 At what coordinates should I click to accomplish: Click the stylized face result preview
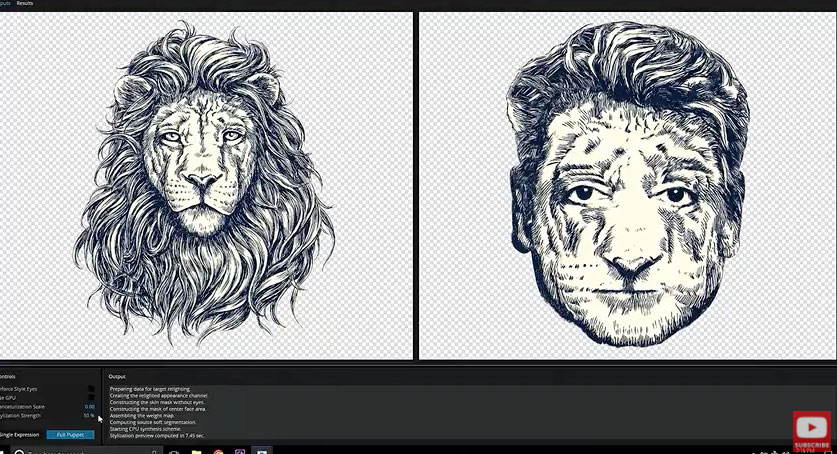point(626,185)
